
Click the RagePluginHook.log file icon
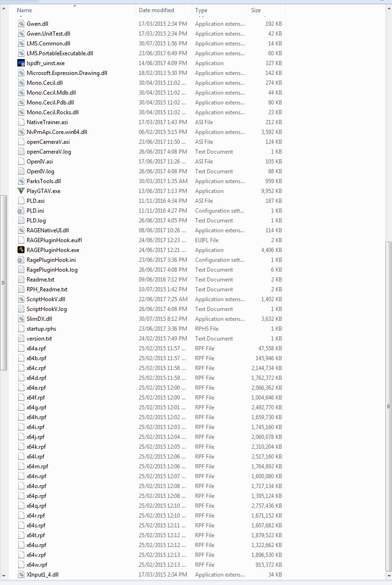[x=21, y=269]
